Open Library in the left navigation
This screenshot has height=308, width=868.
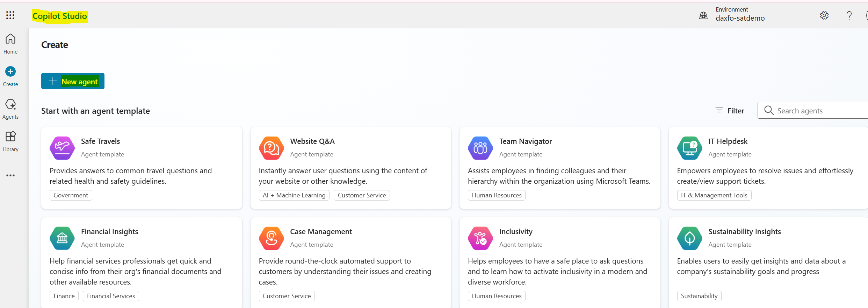coord(10,141)
